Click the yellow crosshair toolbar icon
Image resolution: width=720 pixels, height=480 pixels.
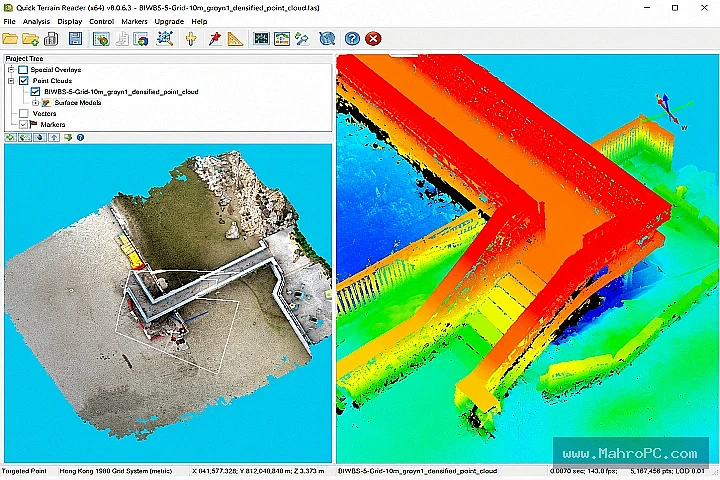coord(191,39)
